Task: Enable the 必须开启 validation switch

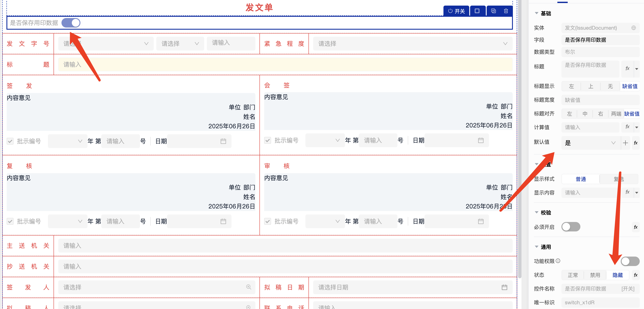Action: 571,227
